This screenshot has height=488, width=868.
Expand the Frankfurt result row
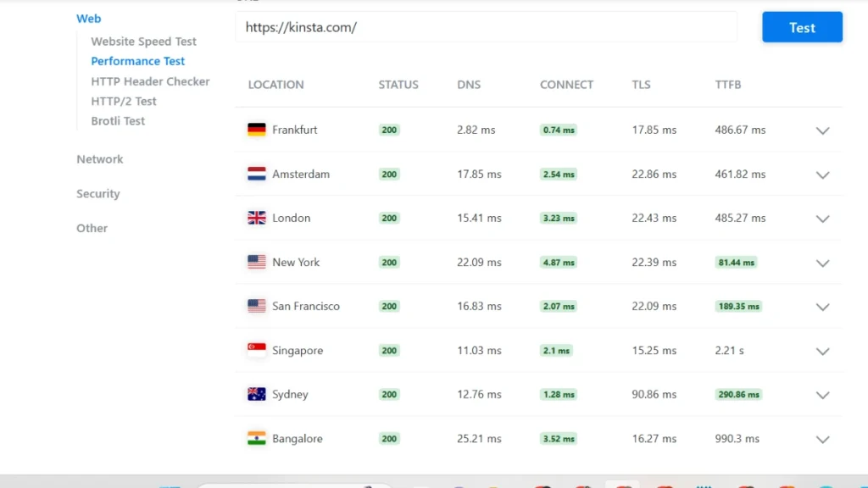pos(822,131)
